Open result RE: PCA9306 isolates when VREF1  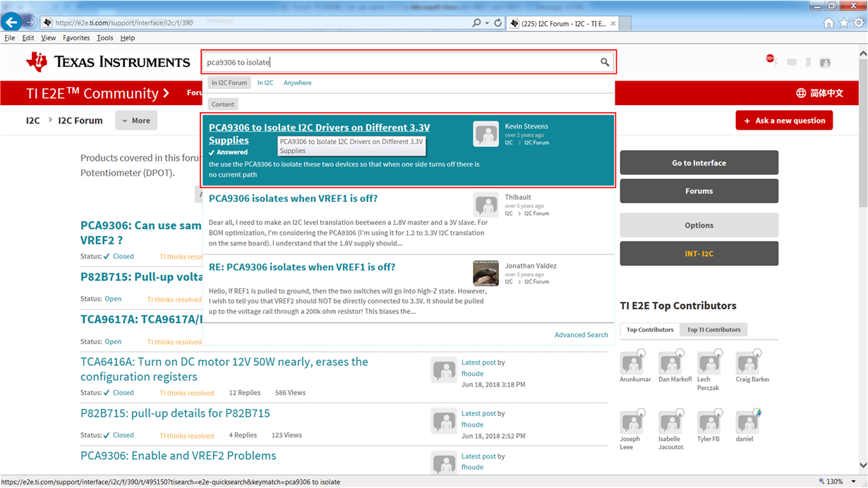[x=302, y=267]
